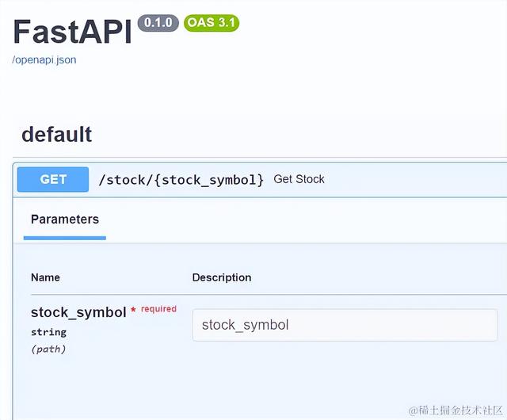Click the 0.1.0 version badge
Viewport: 507px width, 420px height.
158,23
